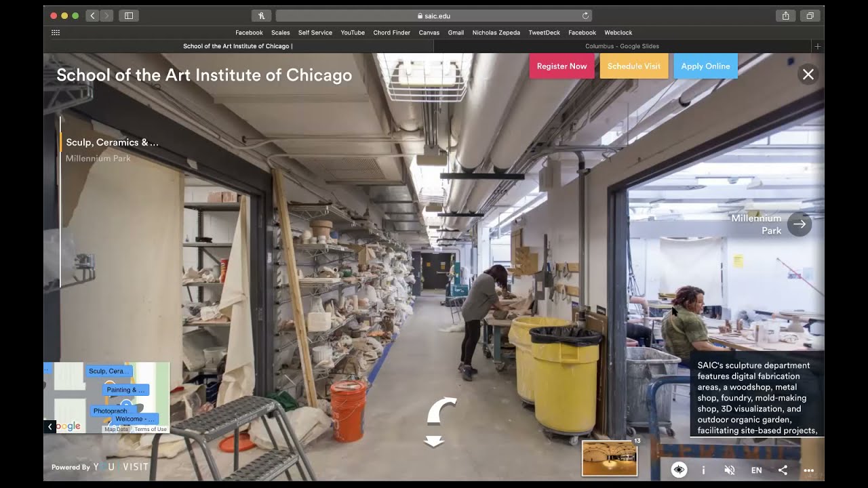868x488 pixels.
Task: Open Map Data link on mini map
Action: point(116,429)
